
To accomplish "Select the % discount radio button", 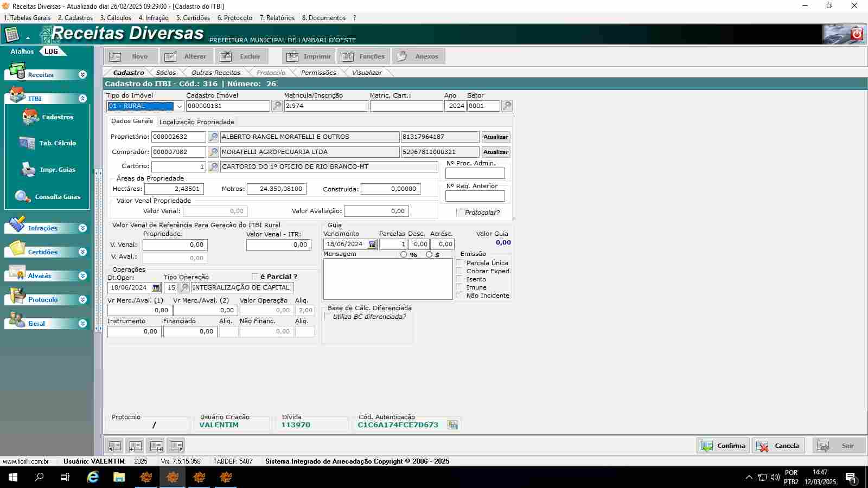I will (x=403, y=254).
